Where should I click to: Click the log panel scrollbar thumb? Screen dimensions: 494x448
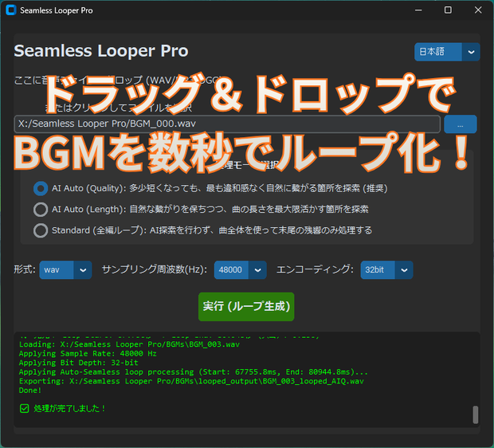[476, 415]
